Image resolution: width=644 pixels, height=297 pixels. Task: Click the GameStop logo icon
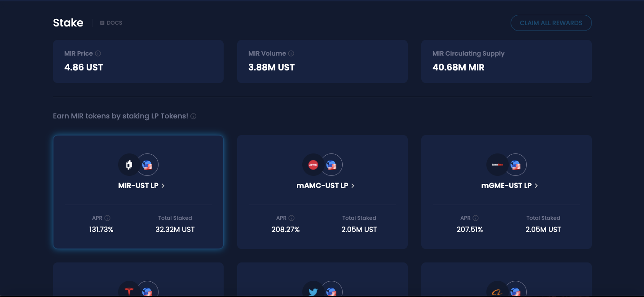point(497,165)
